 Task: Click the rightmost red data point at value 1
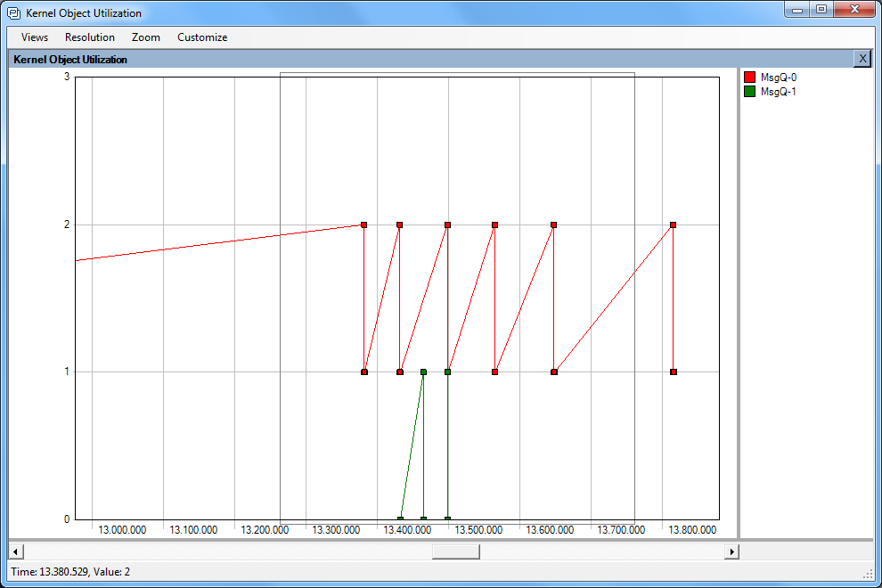(674, 372)
